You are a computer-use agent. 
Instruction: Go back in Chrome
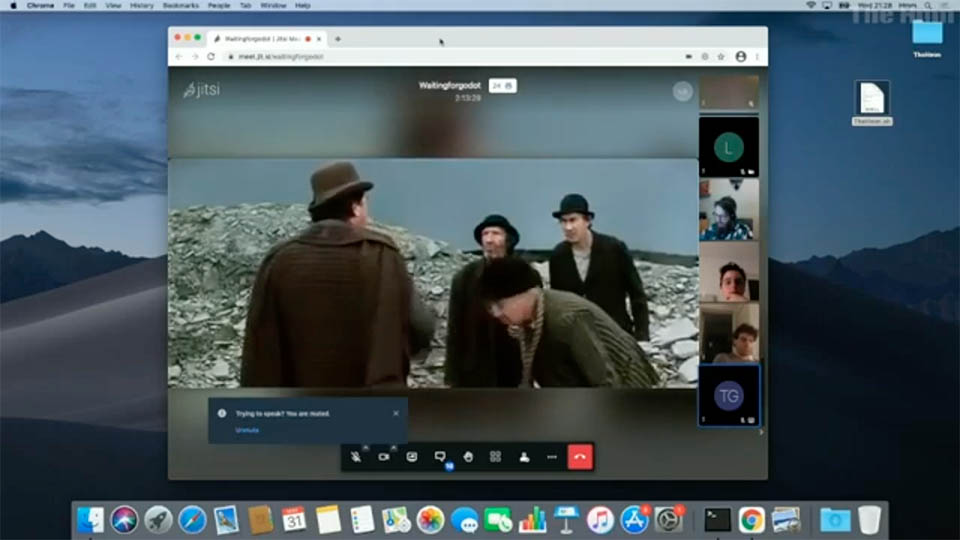(x=179, y=56)
